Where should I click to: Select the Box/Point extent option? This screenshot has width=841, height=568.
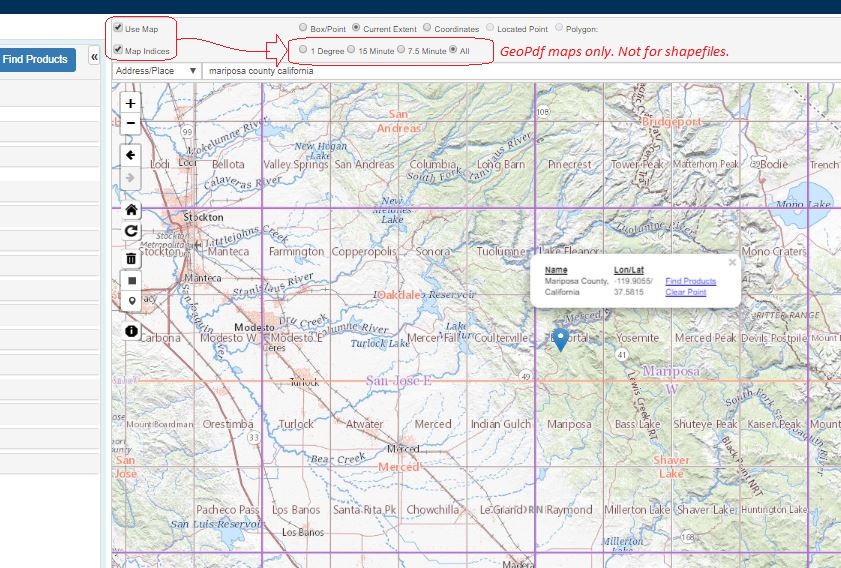click(303, 27)
